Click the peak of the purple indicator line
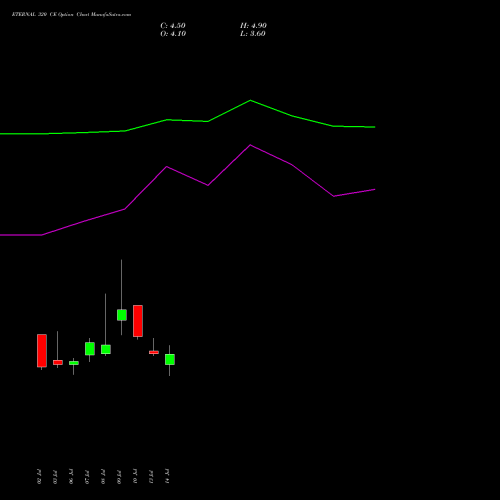Screen dimensions: 500x500 (250, 145)
